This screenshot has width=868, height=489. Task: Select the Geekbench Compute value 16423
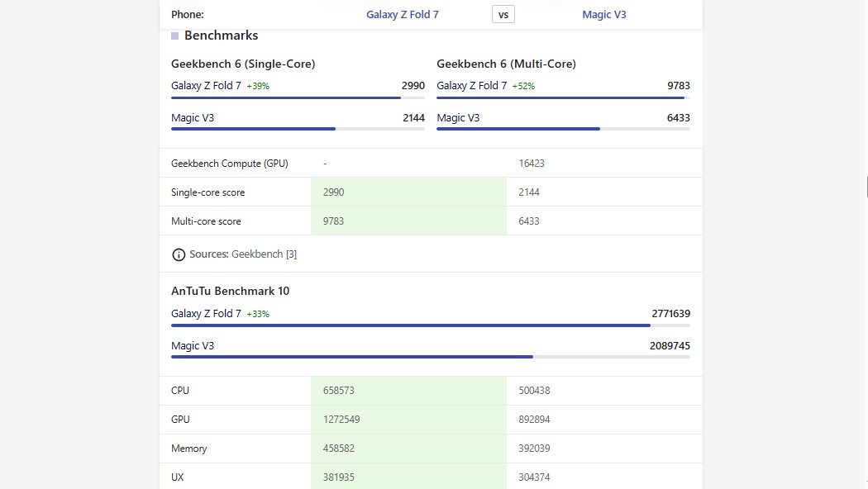(532, 164)
